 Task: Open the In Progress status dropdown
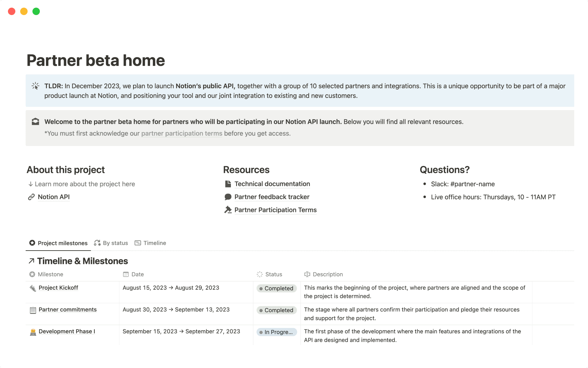(277, 332)
